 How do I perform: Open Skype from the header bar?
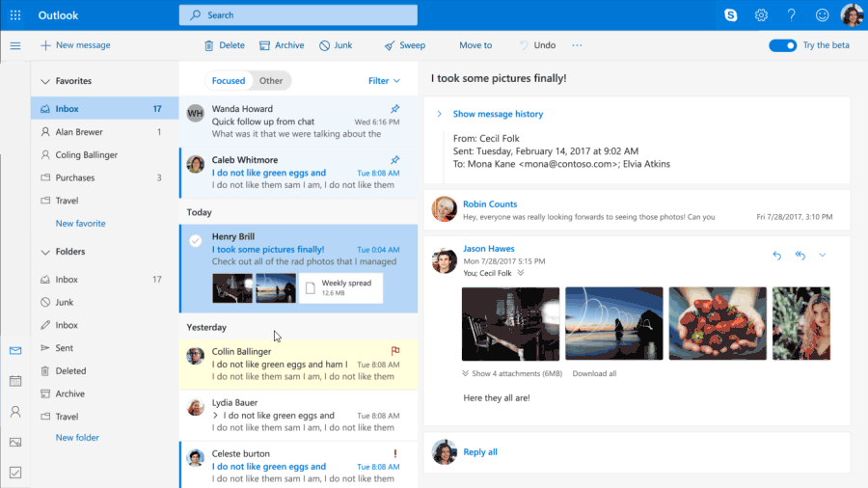(731, 15)
